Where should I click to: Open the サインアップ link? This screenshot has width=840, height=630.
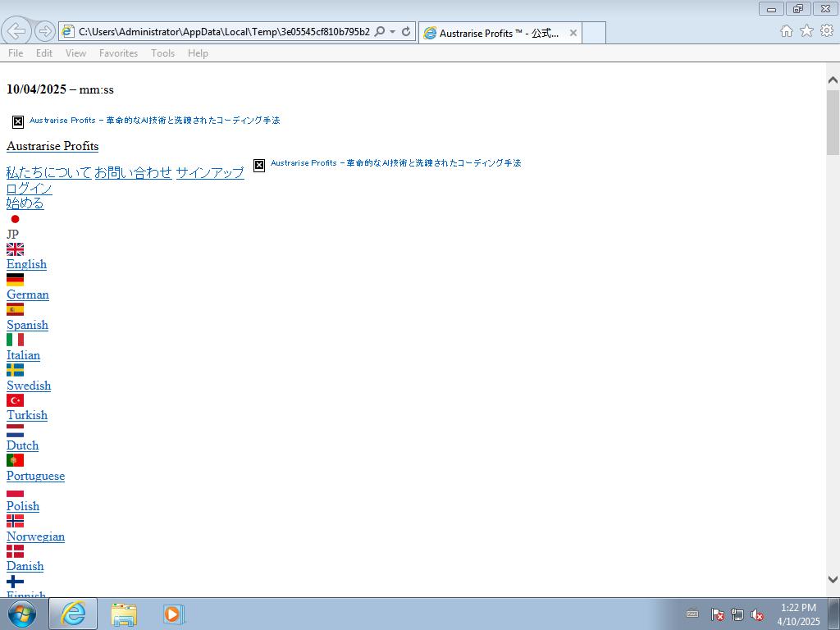(x=210, y=172)
